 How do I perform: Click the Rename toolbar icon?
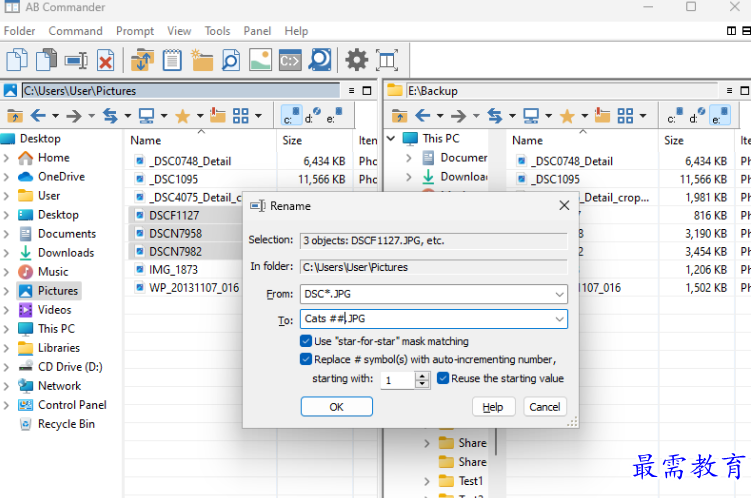[76, 60]
